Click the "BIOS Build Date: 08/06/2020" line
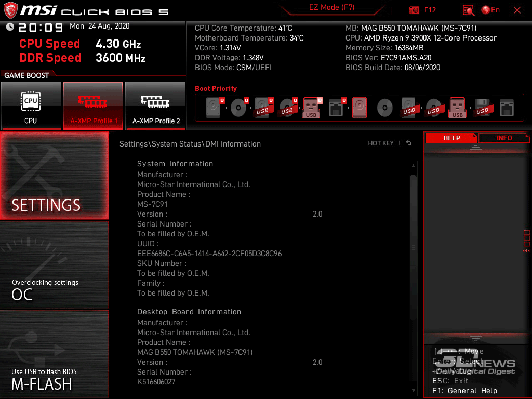This screenshot has height=399, width=532. [x=393, y=68]
